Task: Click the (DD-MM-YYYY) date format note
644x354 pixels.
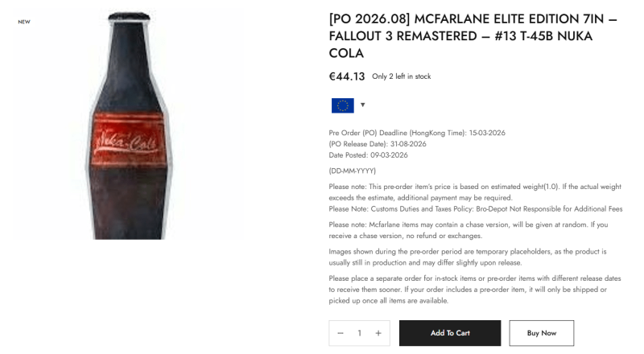Action: pyautogui.click(x=353, y=171)
